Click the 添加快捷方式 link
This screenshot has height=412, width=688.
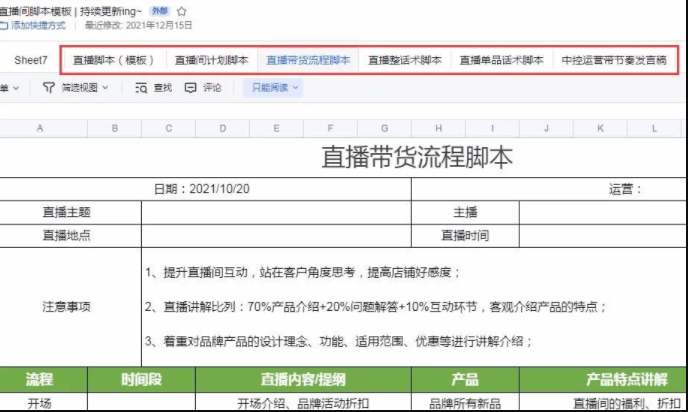coord(38,25)
